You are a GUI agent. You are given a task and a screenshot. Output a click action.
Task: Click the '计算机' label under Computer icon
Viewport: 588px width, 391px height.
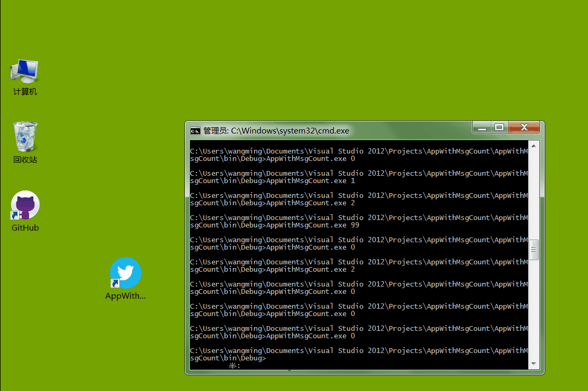point(25,92)
